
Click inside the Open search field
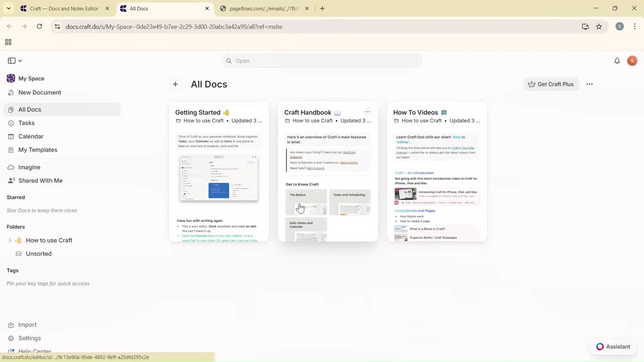(x=321, y=61)
